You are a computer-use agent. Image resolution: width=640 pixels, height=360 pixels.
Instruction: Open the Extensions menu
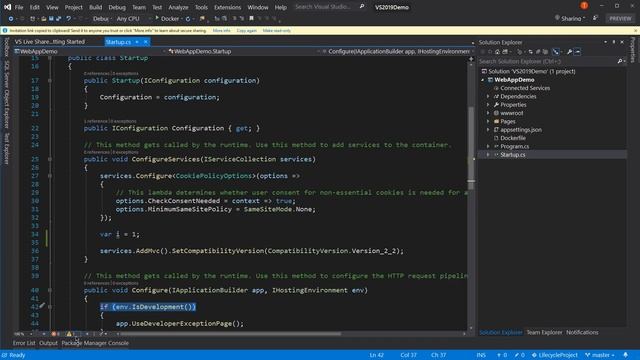227,7
